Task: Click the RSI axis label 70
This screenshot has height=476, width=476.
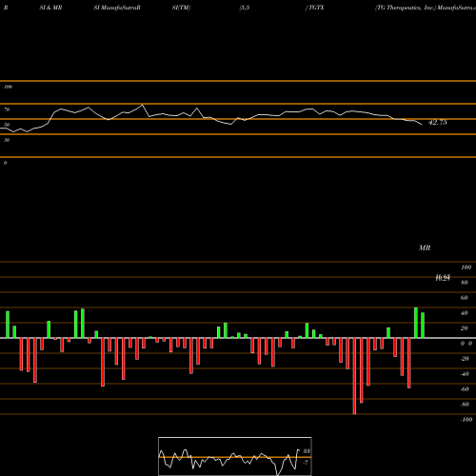Action: pyautogui.click(x=7, y=109)
